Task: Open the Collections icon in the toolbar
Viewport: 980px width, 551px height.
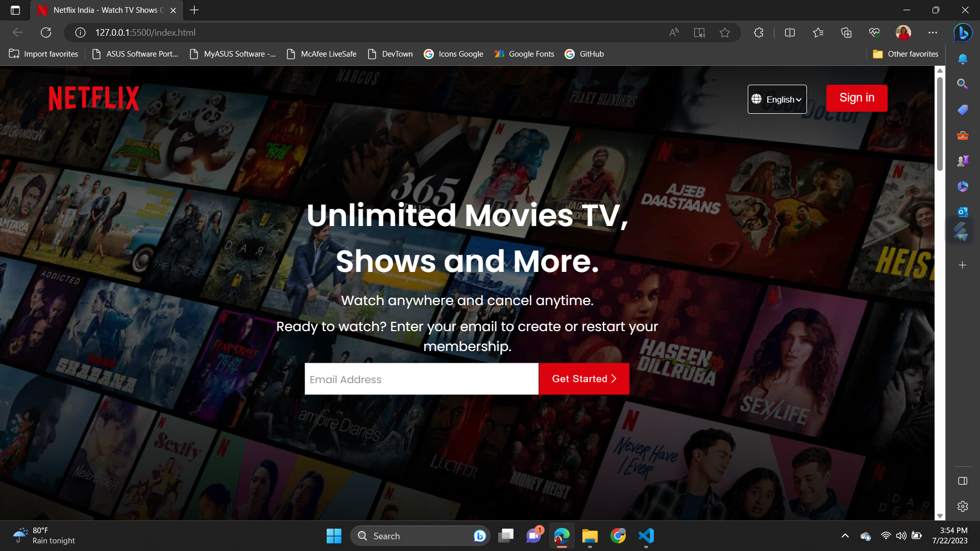Action: [846, 32]
